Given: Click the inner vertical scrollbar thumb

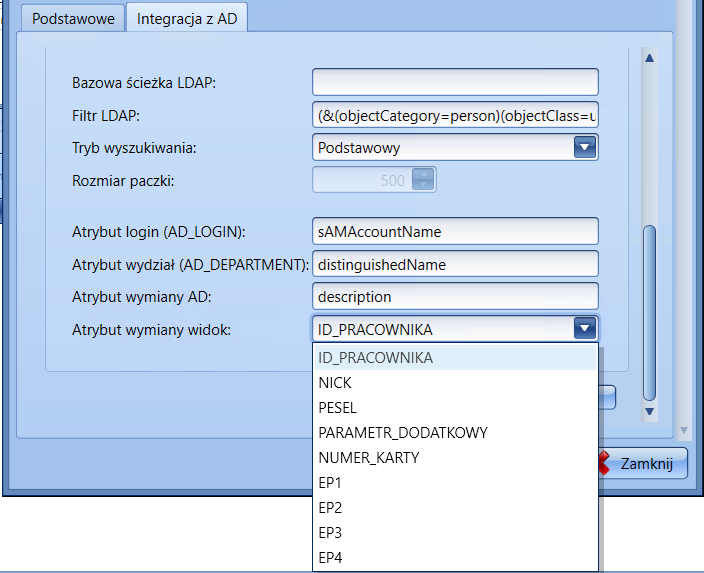Looking at the screenshot, I should click(649, 313).
